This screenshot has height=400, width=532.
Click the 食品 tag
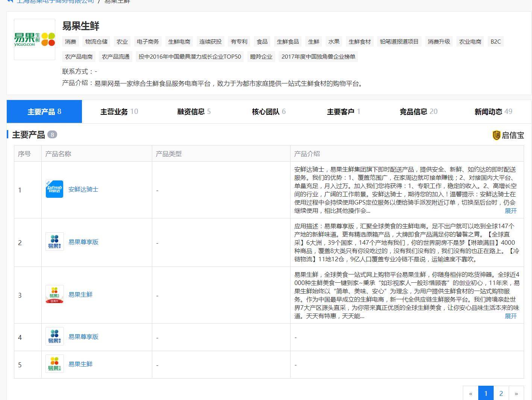[x=262, y=41]
